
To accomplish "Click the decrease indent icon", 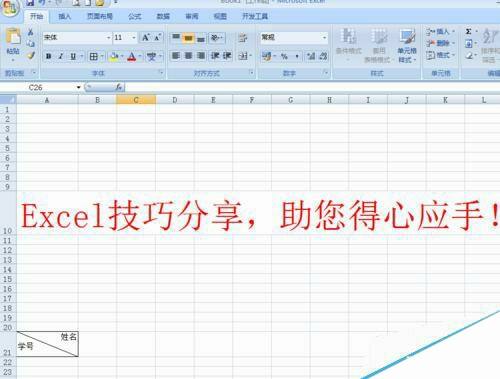I will click(x=215, y=56).
